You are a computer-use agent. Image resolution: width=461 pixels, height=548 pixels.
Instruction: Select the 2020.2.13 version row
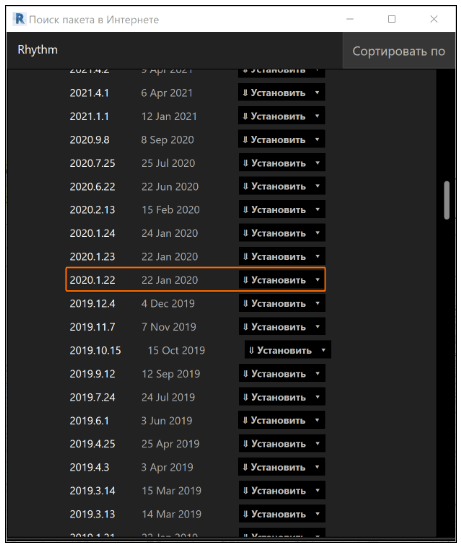(196, 210)
